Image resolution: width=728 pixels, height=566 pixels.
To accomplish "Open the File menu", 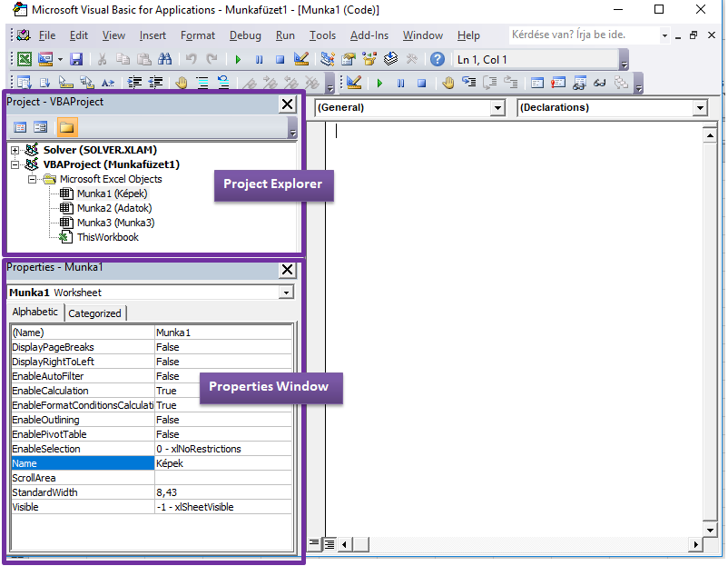I will click(47, 35).
